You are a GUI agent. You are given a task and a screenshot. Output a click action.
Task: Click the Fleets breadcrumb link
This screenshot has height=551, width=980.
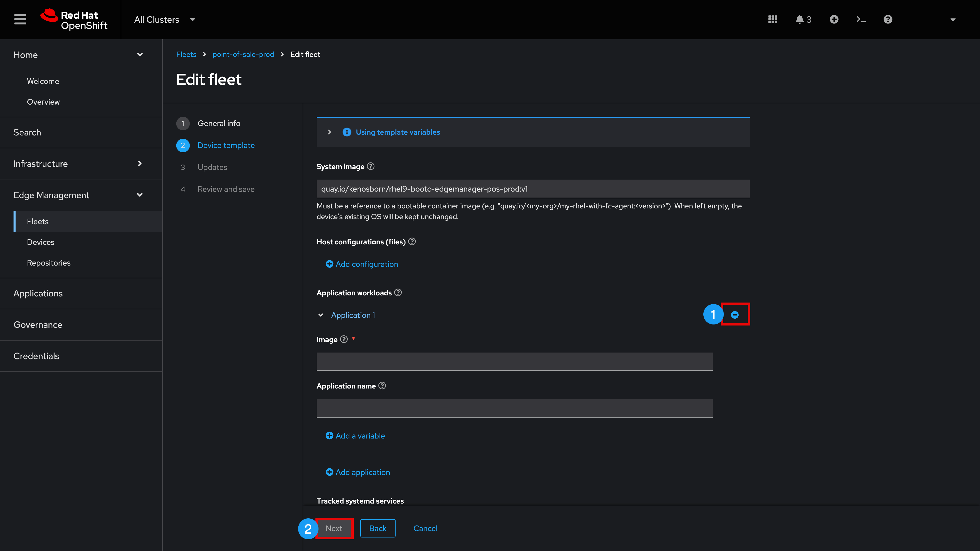point(186,54)
